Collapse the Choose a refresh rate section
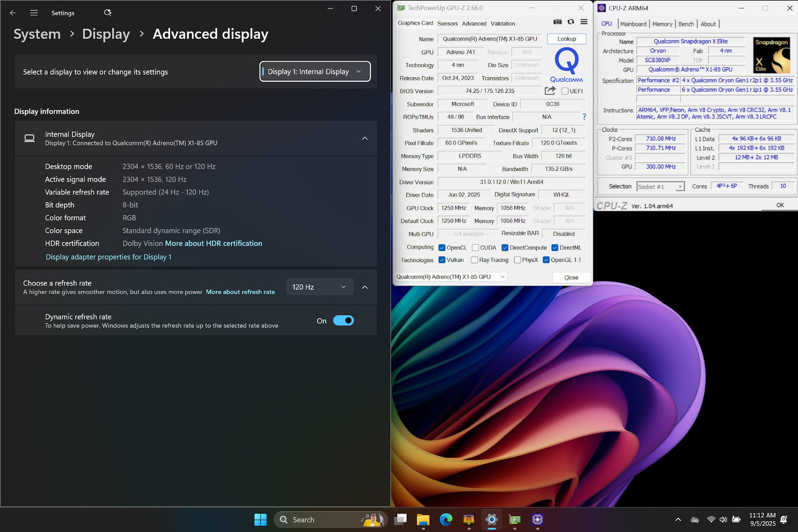 (x=365, y=287)
